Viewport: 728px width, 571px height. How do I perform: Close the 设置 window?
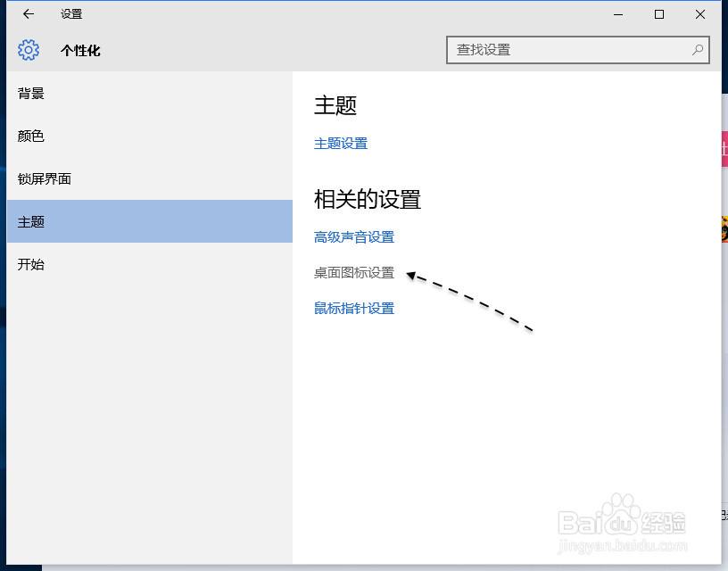click(x=700, y=14)
